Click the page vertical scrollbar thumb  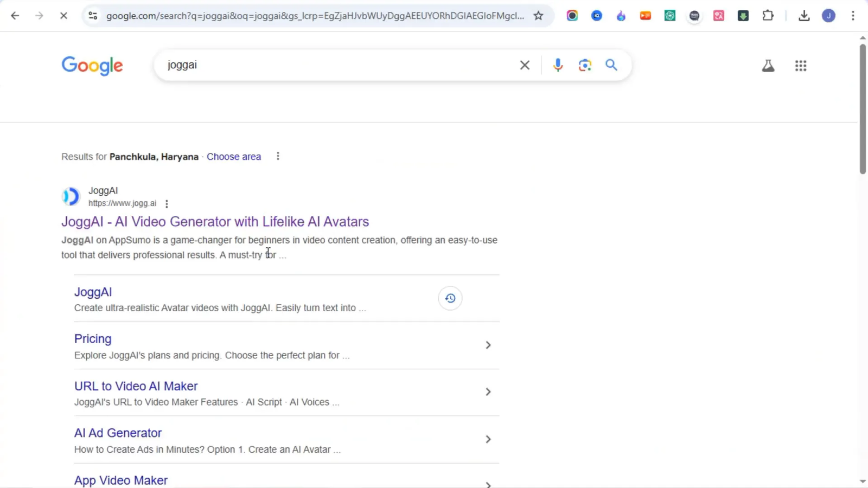863,108
